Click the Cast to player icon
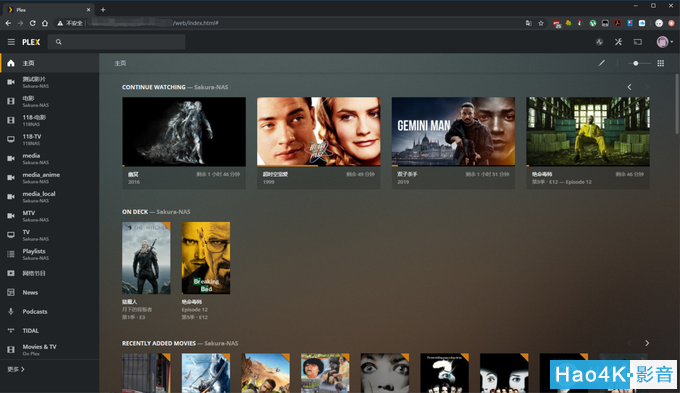 pos(638,42)
